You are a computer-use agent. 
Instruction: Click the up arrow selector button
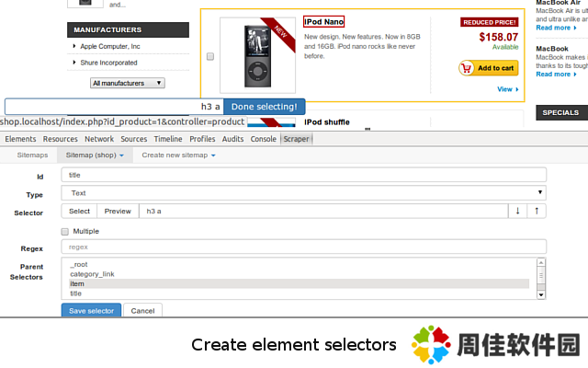coord(537,211)
